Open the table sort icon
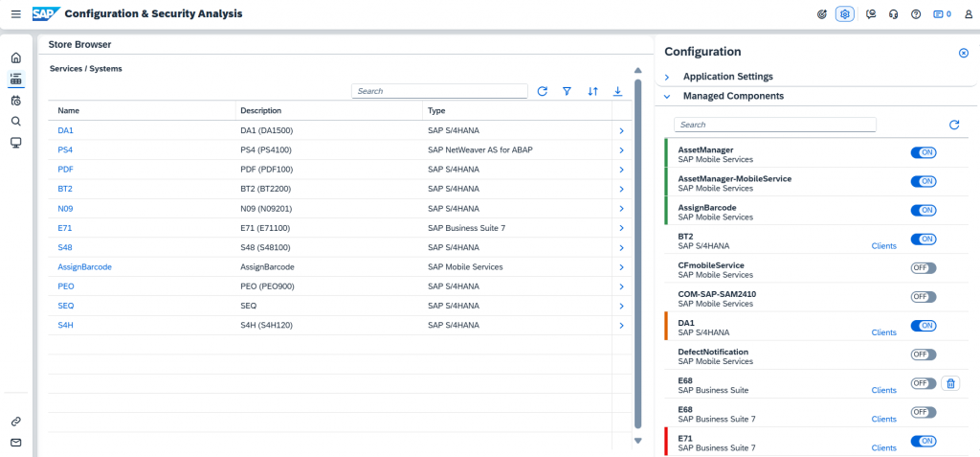The image size is (980, 457). point(593,91)
